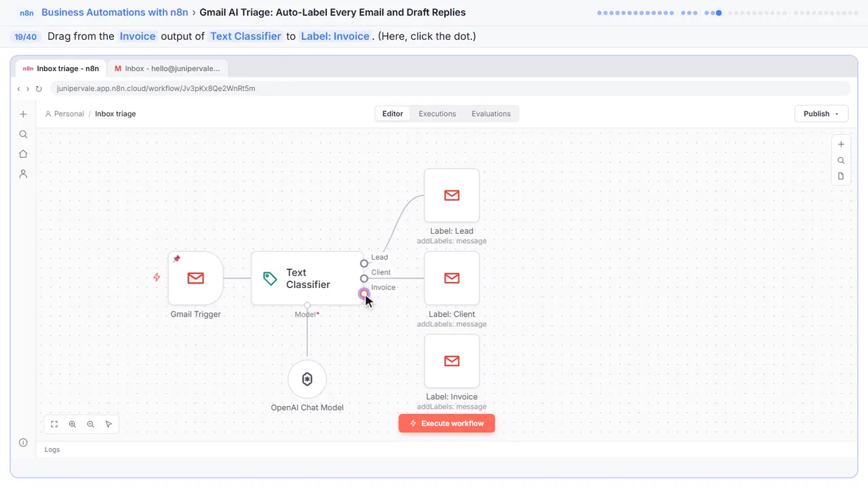This screenshot has width=868, height=488.
Task: Select the Label: Lead Gmail node
Action: (x=452, y=195)
